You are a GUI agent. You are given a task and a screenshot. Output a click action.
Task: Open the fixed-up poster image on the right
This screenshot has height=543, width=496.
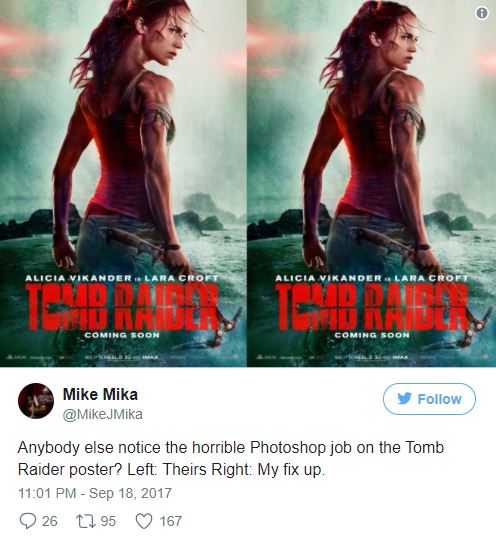372,183
